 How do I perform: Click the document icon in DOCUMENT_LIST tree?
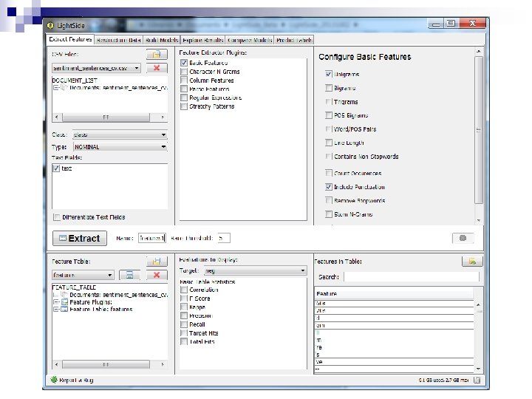pyautogui.click(x=64, y=87)
